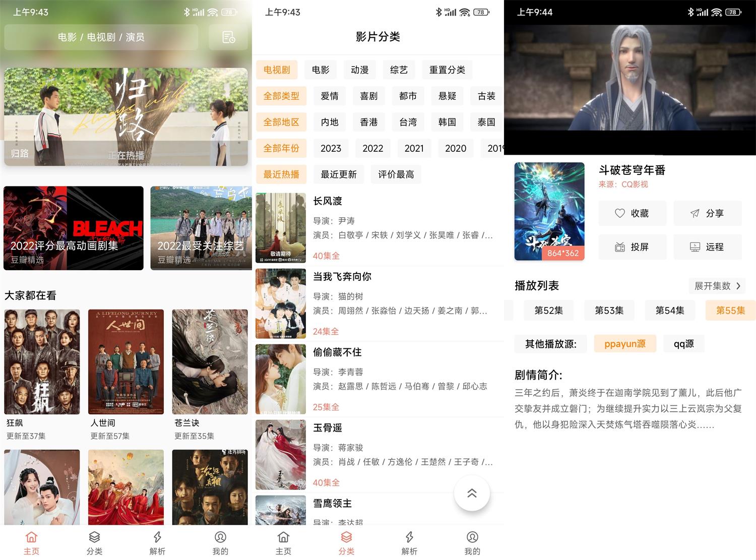Click the viewing history icon beside the search bar
This screenshot has width=756, height=560.
(x=228, y=37)
